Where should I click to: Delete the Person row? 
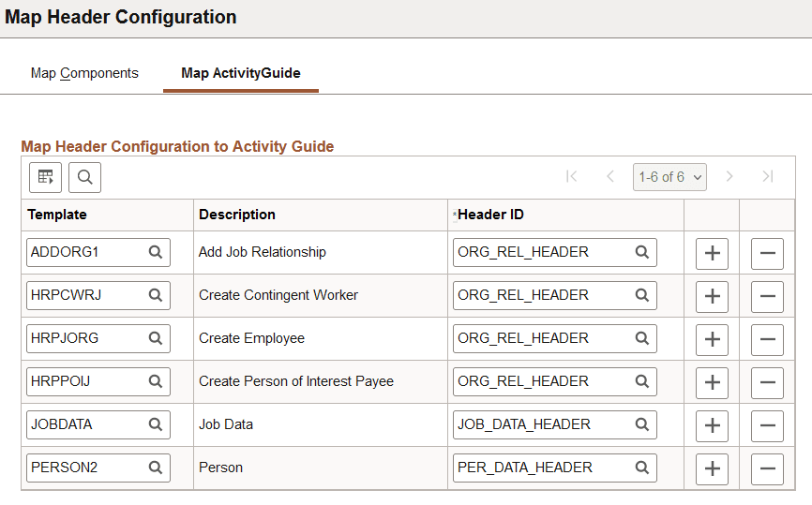tap(767, 468)
